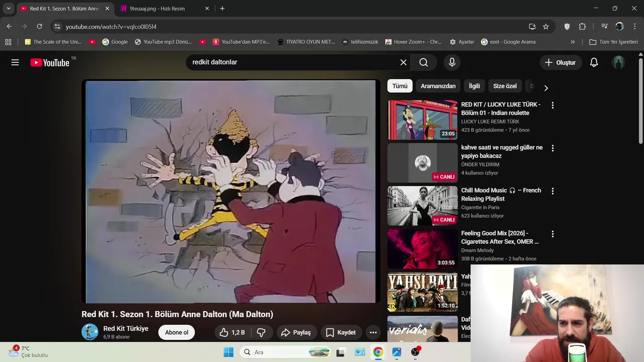Screen dimensions: 644x362
Task: Open Ayarlar settings bookmark
Action: [462, 42]
